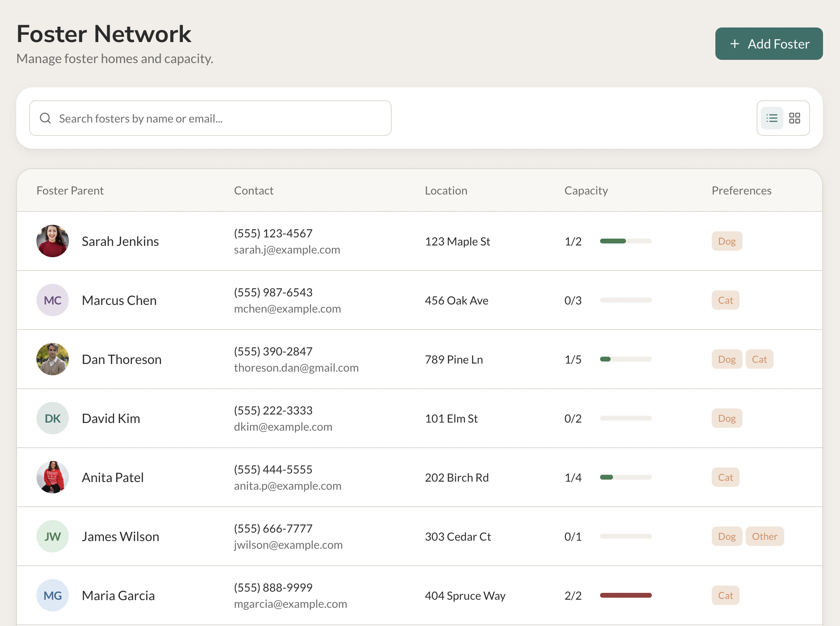Switch to list view layout
840x626 pixels.
[x=772, y=118]
